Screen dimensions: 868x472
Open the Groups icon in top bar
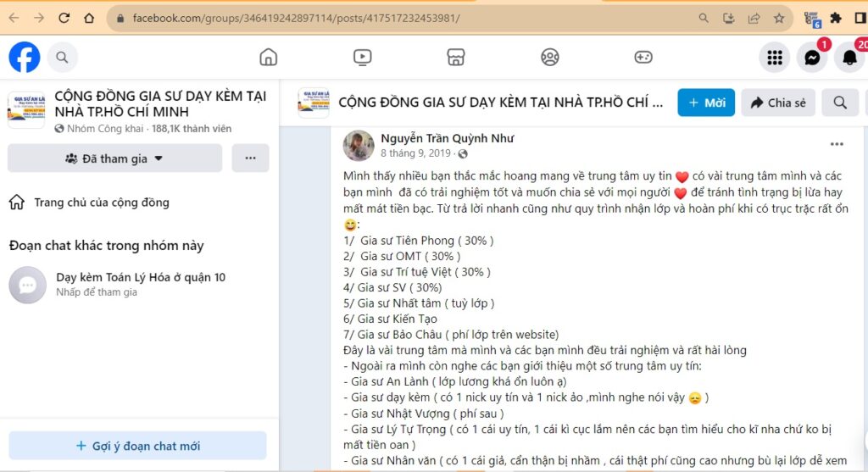(549, 57)
